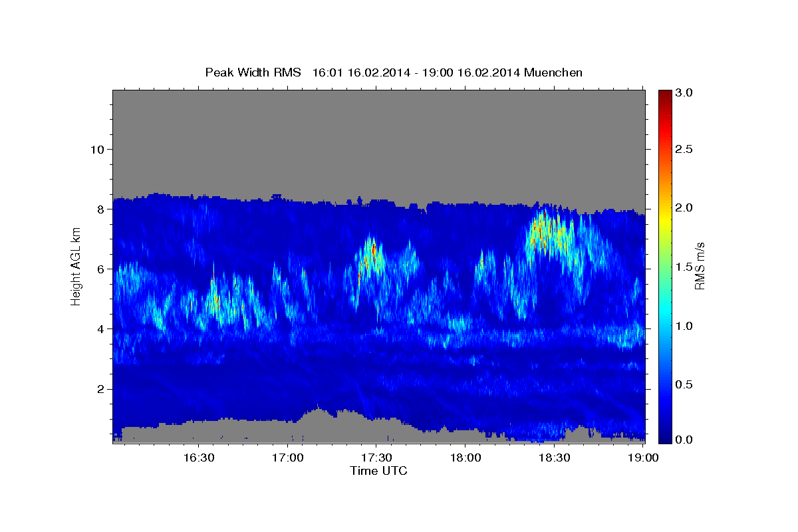Click the 16:30 time tick label

pos(199,458)
